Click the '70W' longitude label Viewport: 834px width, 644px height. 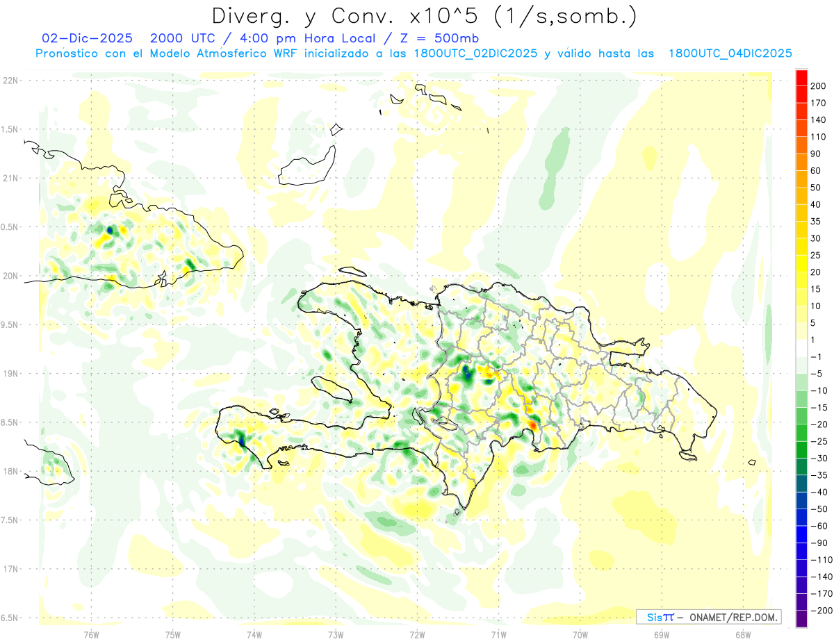coord(580,634)
